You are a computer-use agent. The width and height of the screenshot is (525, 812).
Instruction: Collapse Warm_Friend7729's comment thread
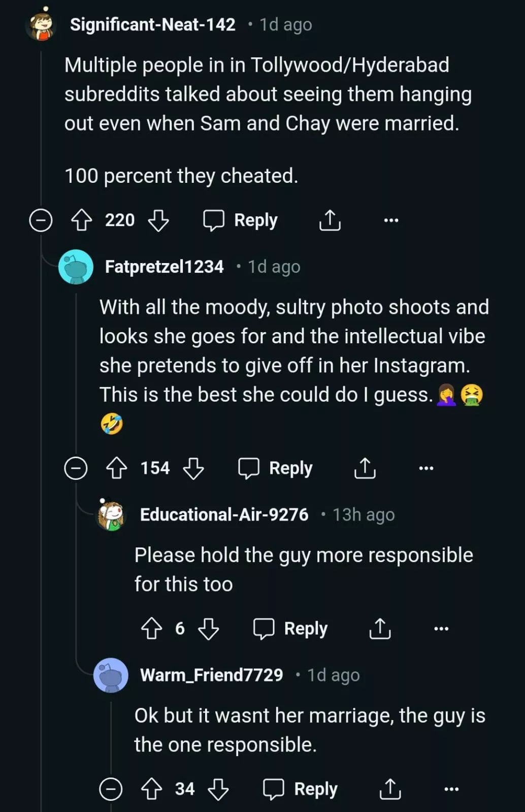click(x=111, y=789)
